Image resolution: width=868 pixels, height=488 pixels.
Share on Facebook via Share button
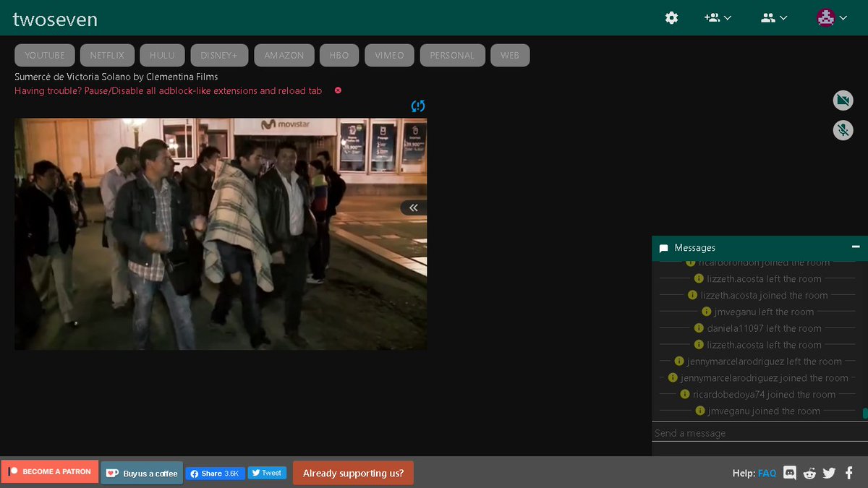coord(216,473)
